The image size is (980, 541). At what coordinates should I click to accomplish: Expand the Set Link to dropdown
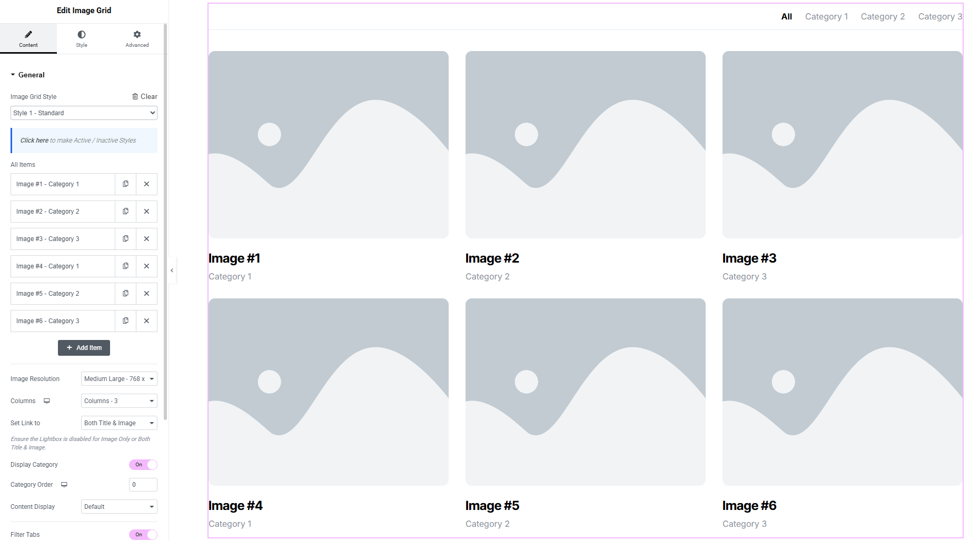click(119, 423)
